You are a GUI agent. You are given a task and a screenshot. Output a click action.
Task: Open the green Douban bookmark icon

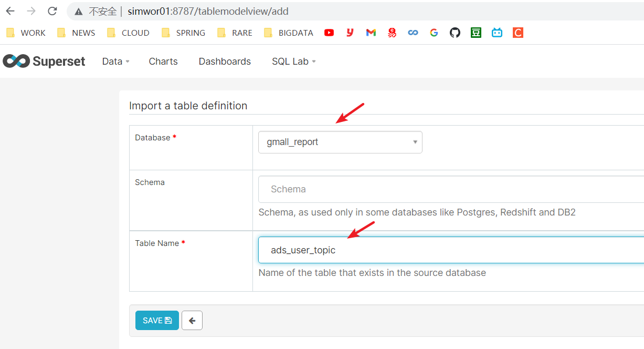(x=476, y=33)
